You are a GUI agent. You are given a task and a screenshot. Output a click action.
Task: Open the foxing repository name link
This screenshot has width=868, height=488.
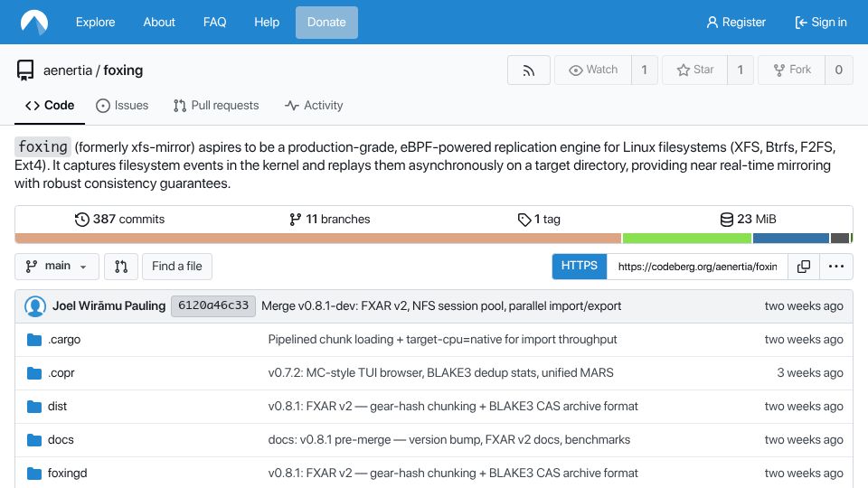coord(124,70)
